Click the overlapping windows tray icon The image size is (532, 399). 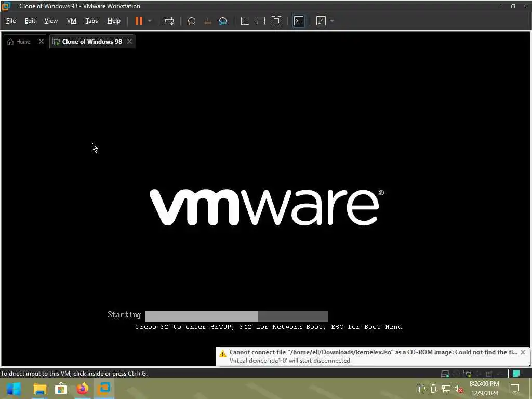[x=421, y=389]
